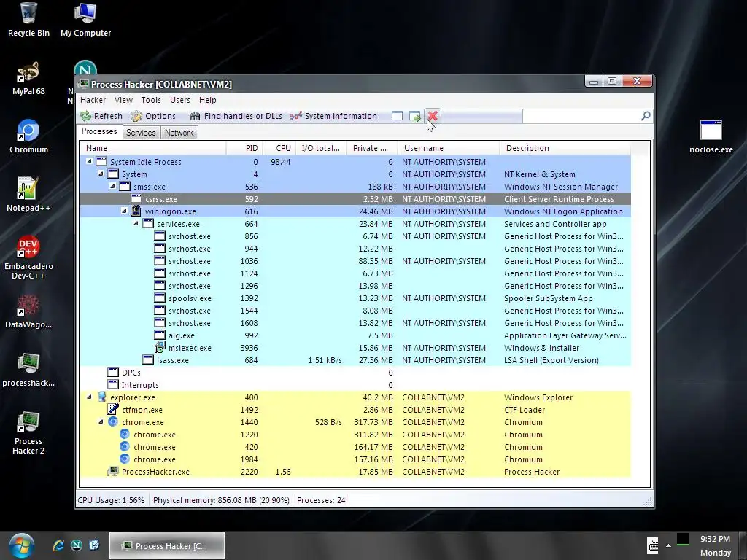
Task: Open the Embarcadero Dev-C++ desktop icon
Action: tap(28, 257)
